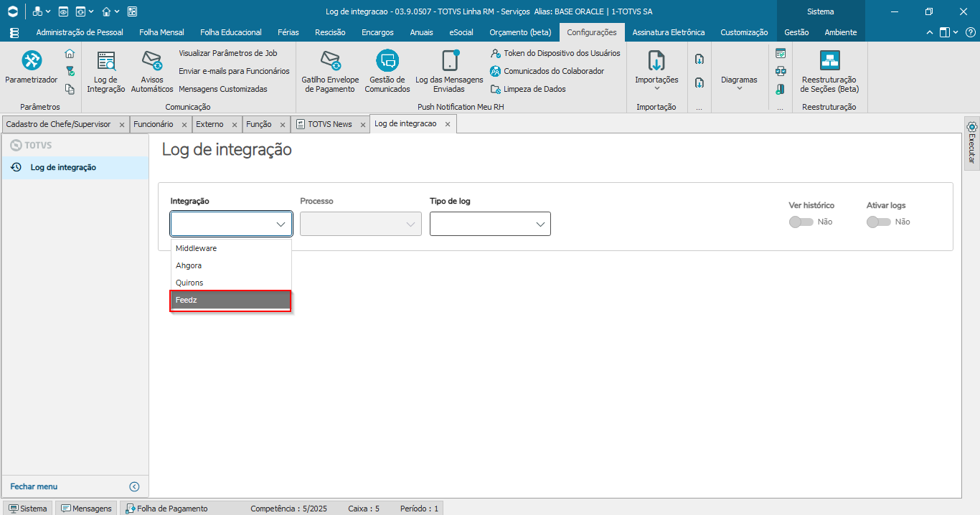Collapse the Integração combo box arrow

click(x=281, y=224)
